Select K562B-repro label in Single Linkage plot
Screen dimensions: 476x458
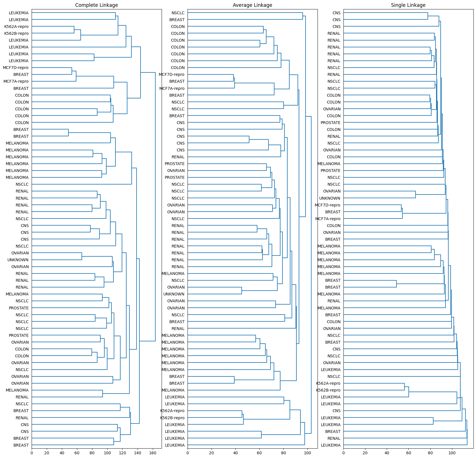click(x=328, y=390)
